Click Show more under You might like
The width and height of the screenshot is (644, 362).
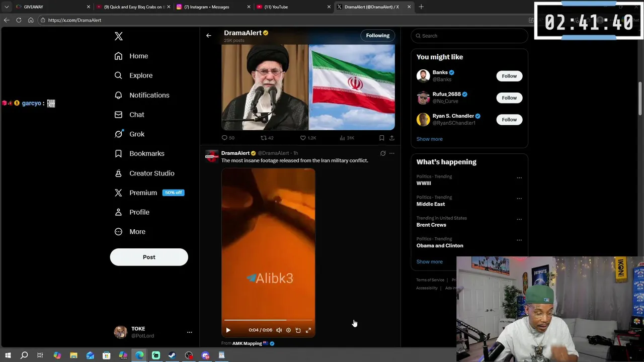(x=430, y=139)
